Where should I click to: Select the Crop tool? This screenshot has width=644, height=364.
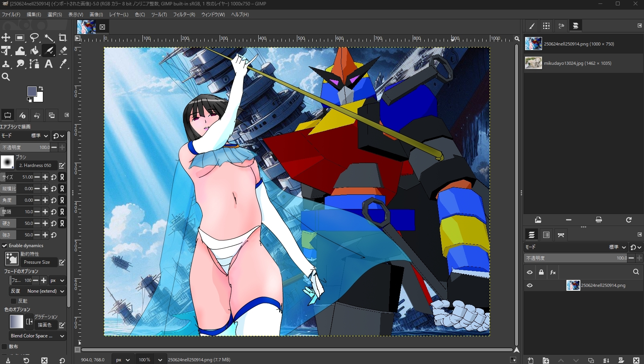[x=63, y=38]
